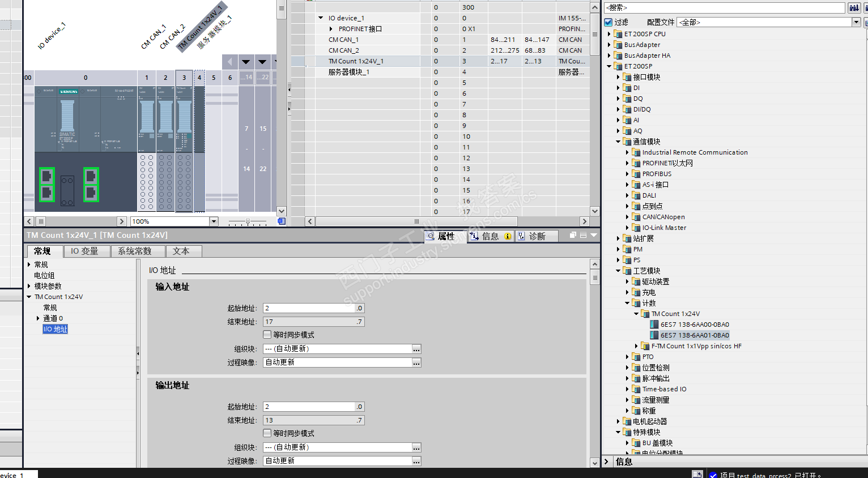Click the input 起始地址 field
This screenshot has width=868, height=478.
click(x=309, y=308)
